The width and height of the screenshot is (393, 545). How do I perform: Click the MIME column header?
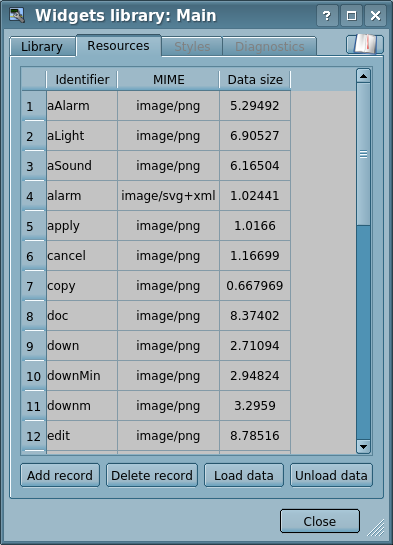tap(169, 80)
